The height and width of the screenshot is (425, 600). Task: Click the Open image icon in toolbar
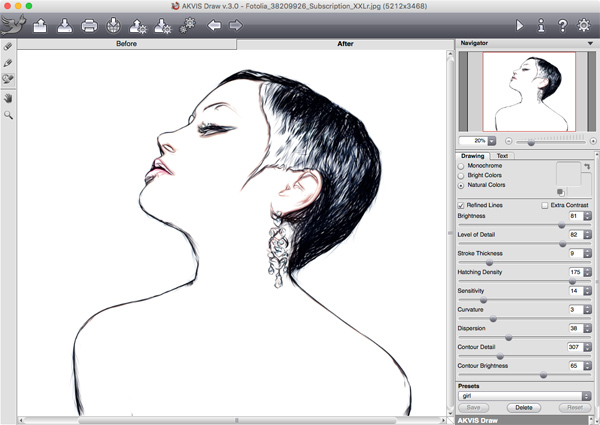click(x=41, y=25)
